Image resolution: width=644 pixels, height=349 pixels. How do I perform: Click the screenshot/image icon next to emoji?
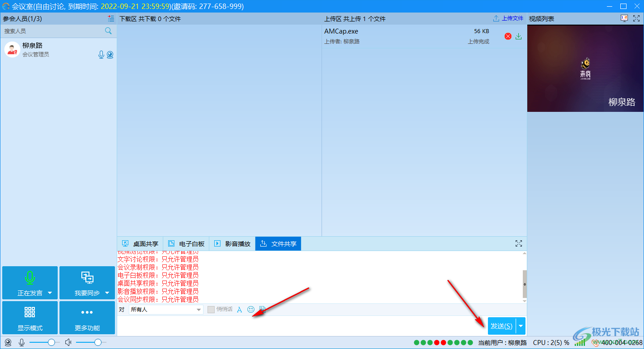[262, 309]
